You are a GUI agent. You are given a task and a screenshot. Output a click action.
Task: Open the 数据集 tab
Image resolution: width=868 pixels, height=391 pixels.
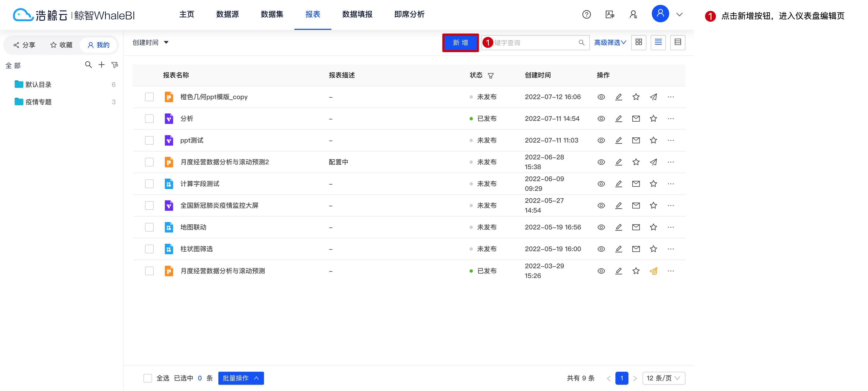(x=272, y=14)
